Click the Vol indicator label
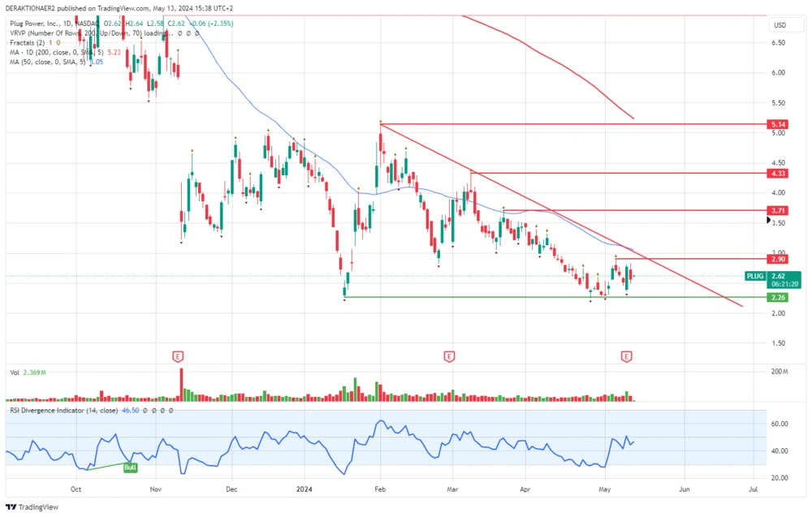The width and height of the screenshot is (812, 517). (x=15, y=373)
